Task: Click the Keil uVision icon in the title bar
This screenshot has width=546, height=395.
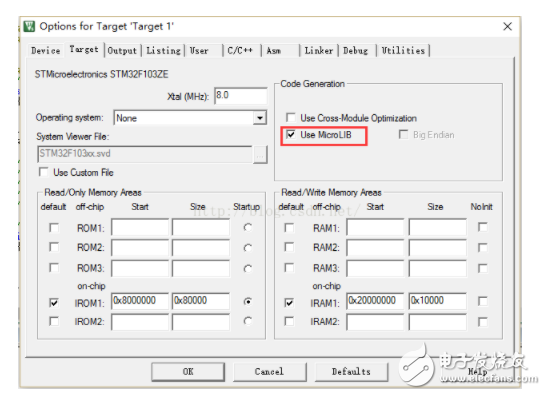Action: 29,26
